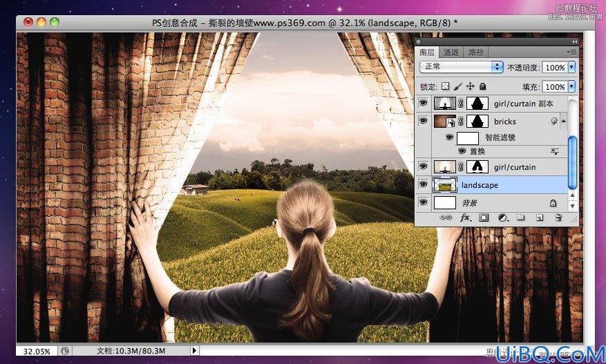Click the zoom percentage field 32.05%
Image resolution: width=606 pixels, height=364 pixels.
[x=37, y=352]
